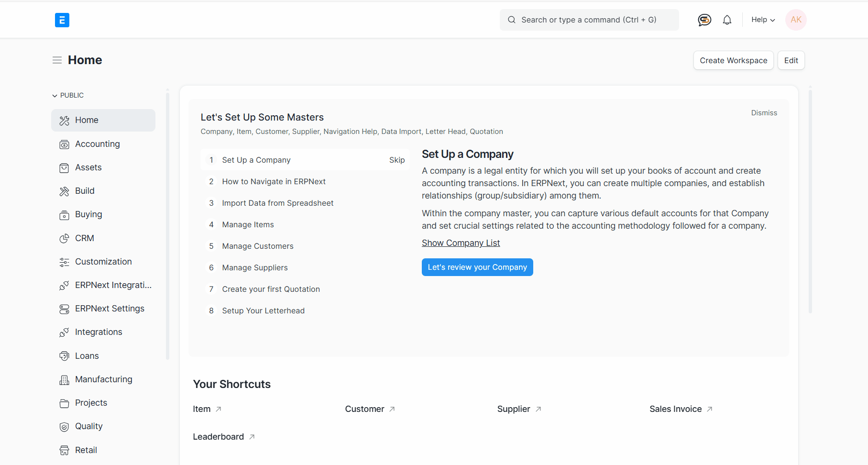
Task: Skip the Set Up a Company step
Action: click(396, 160)
